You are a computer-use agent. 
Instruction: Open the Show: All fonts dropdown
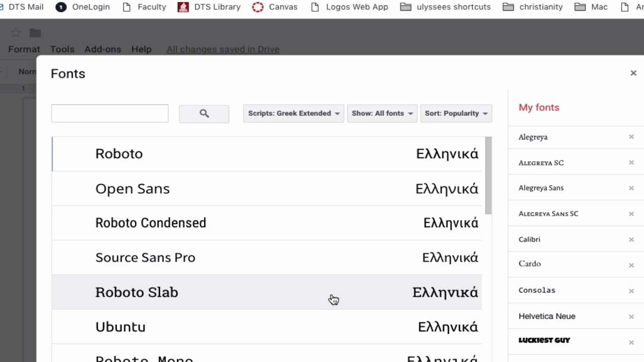382,114
